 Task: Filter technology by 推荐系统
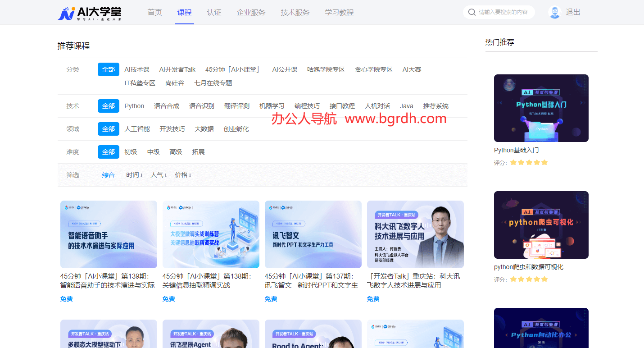436,106
